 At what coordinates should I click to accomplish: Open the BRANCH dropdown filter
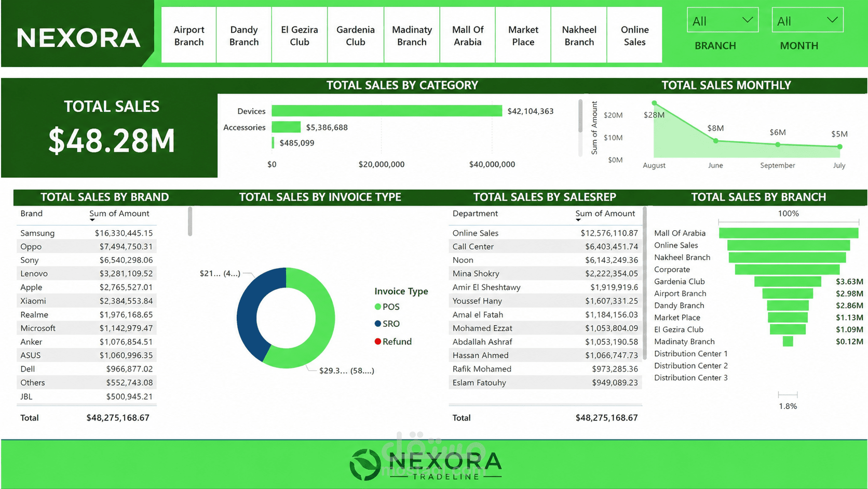coord(723,20)
